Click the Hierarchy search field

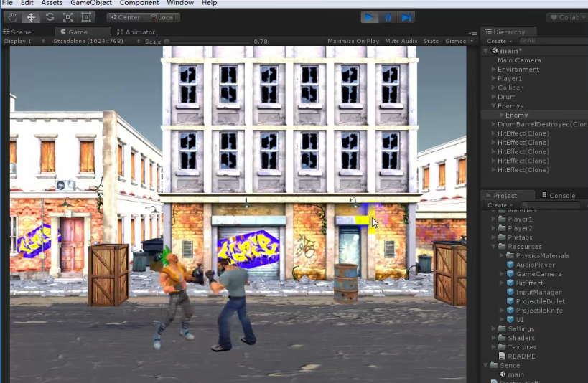coord(553,41)
